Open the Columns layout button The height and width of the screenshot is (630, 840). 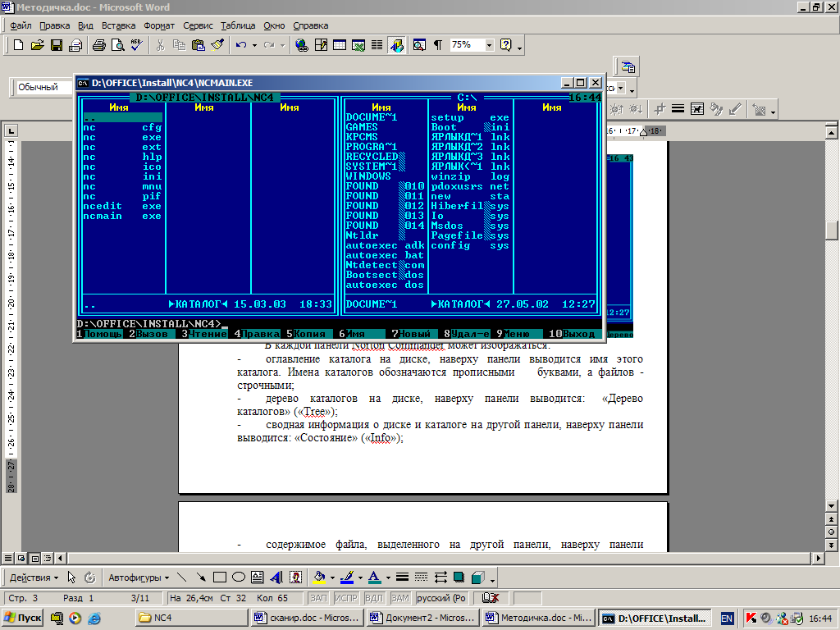pyautogui.click(x=377, y=45)
